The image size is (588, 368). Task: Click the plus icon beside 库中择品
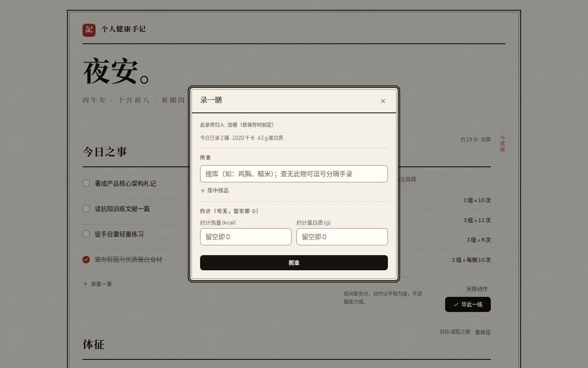click(203, 191)
